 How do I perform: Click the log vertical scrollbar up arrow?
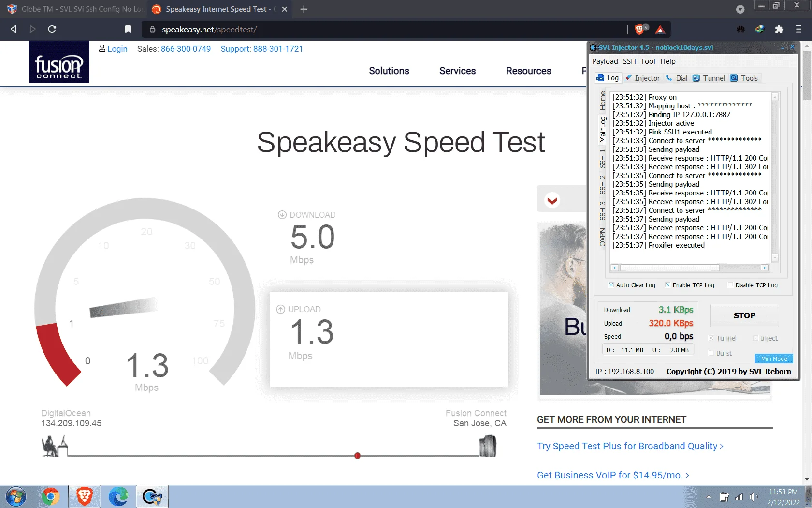pos(775,97)
